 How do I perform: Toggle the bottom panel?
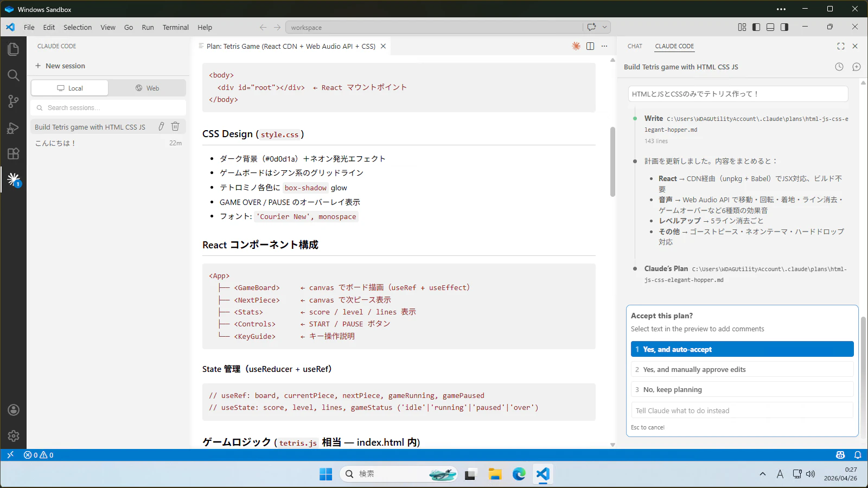(x=770, y=27)
